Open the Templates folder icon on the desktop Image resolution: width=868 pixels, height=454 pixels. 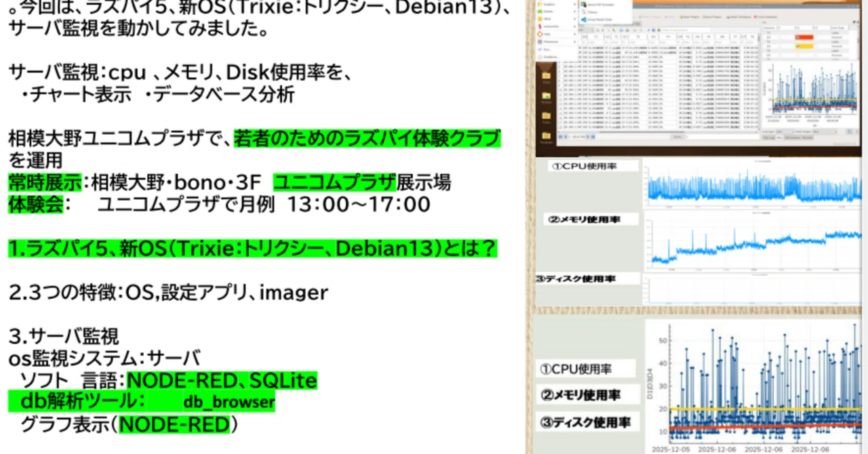coord(546,138)
